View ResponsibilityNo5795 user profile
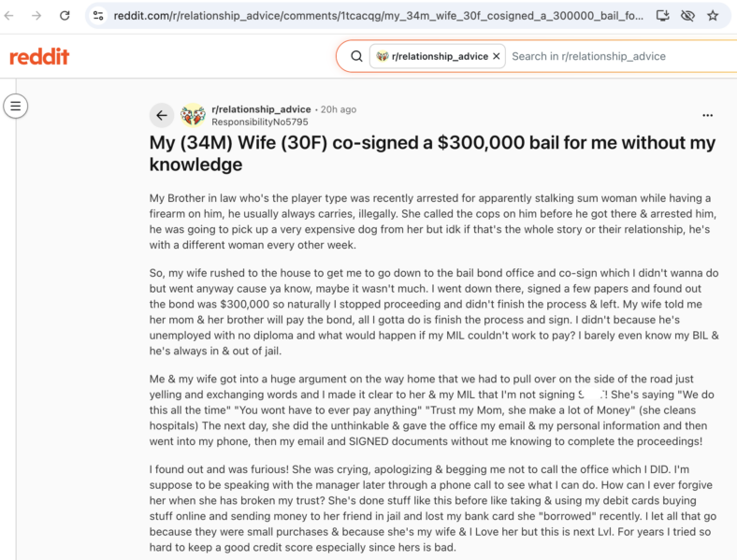The width and height of the screenshot is (737, 560). [259, 122]
